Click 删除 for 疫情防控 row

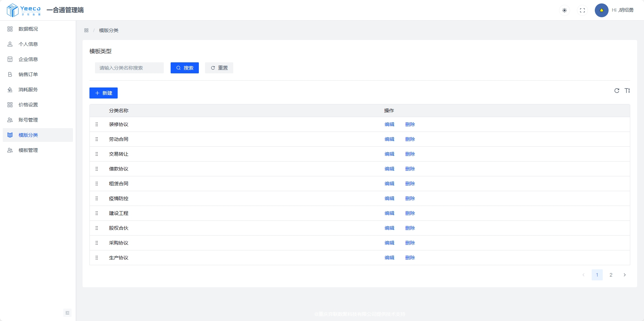tap(410, 198)
